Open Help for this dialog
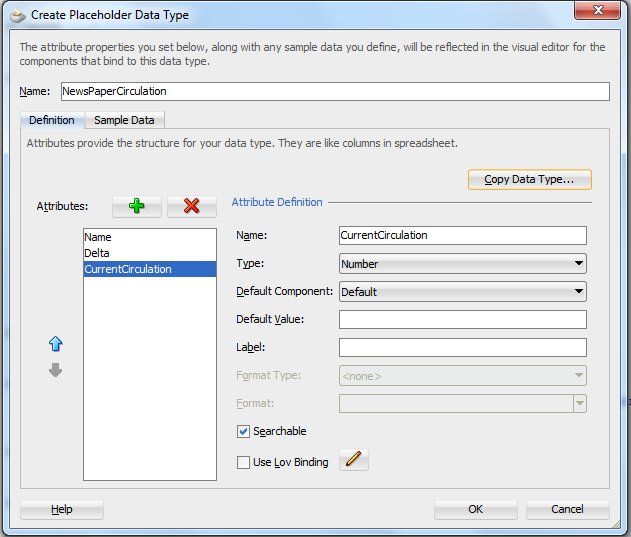Viewport: 631px width, 537px height. 62,509
